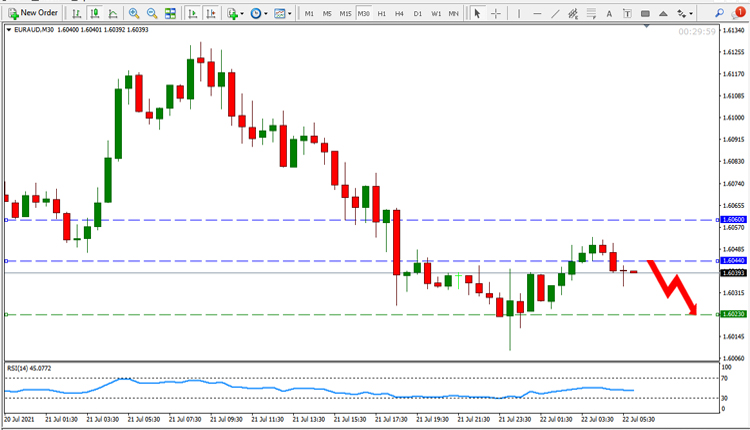Image resolution: width=750 pixels, height=430 pixels.
Task: Select the H4 timeframe
Action: coord(400,13)
